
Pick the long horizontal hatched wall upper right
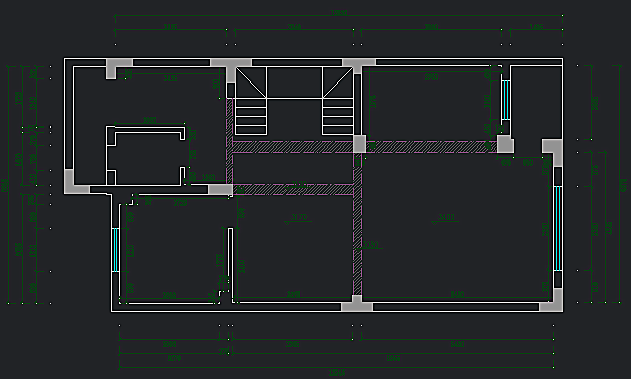tap(431, 147)
